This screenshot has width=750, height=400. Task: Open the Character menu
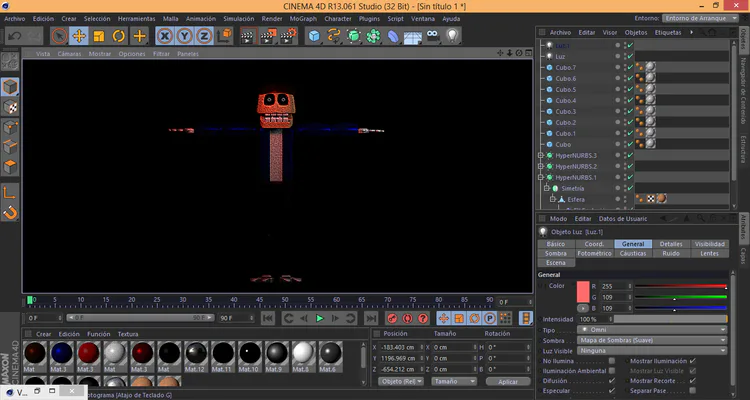pyautogui.click(x=338, y=19)
